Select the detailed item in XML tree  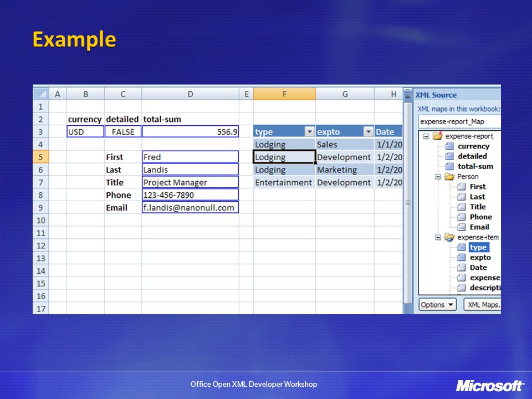pyautogui.click(x=472, y=156)
